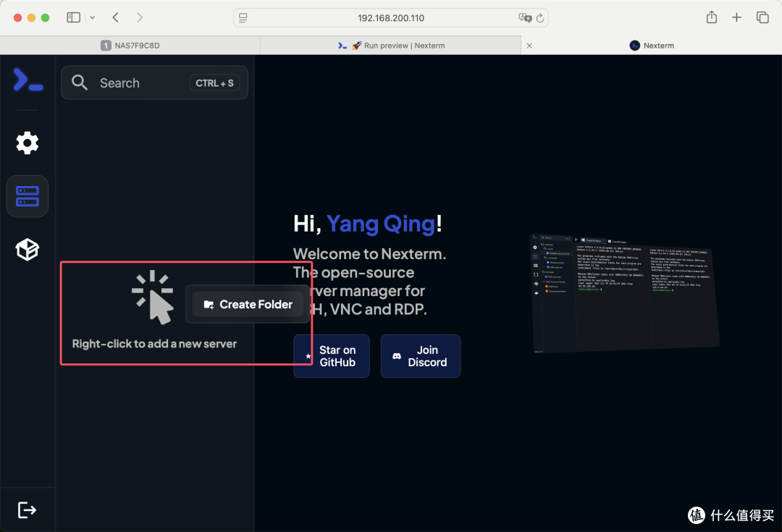Toggle Safari sidebar visibility
The height and width of the screenshot is (532, 782).
pos(73,17)
